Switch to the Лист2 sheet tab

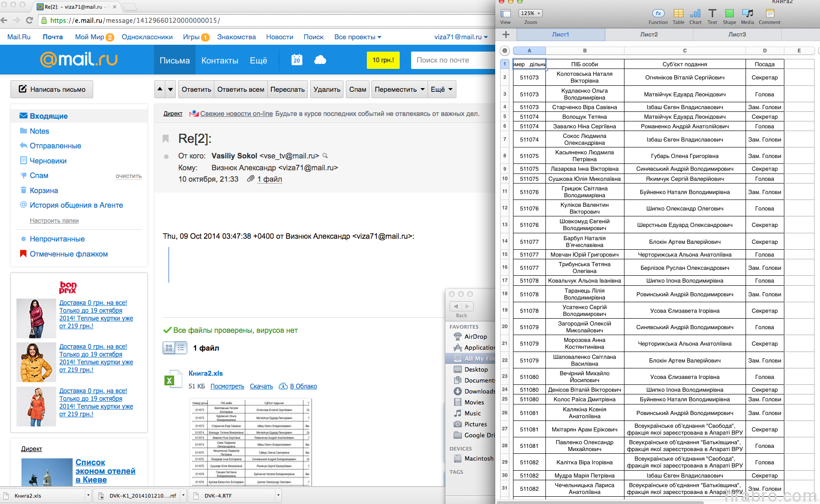(x=649, y=35)
